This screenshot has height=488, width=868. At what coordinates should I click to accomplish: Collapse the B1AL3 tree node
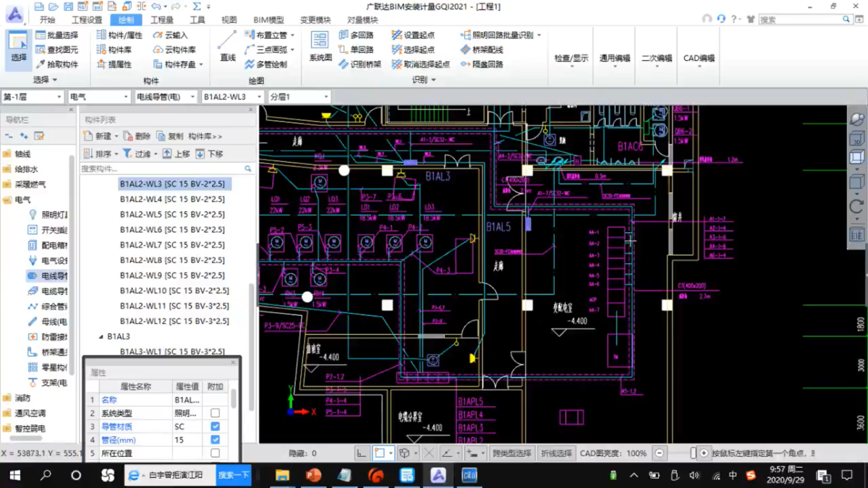tap(101, 337)
